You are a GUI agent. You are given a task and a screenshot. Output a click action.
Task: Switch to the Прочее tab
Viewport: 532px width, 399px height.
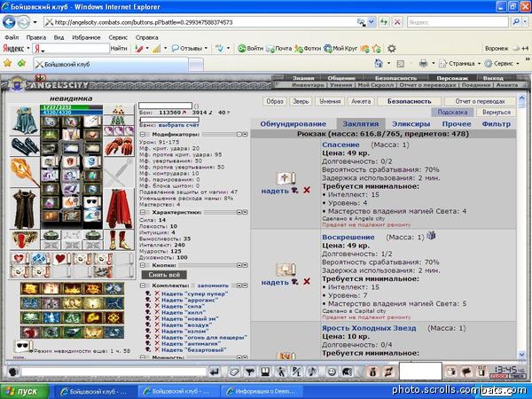coord(457,124)
